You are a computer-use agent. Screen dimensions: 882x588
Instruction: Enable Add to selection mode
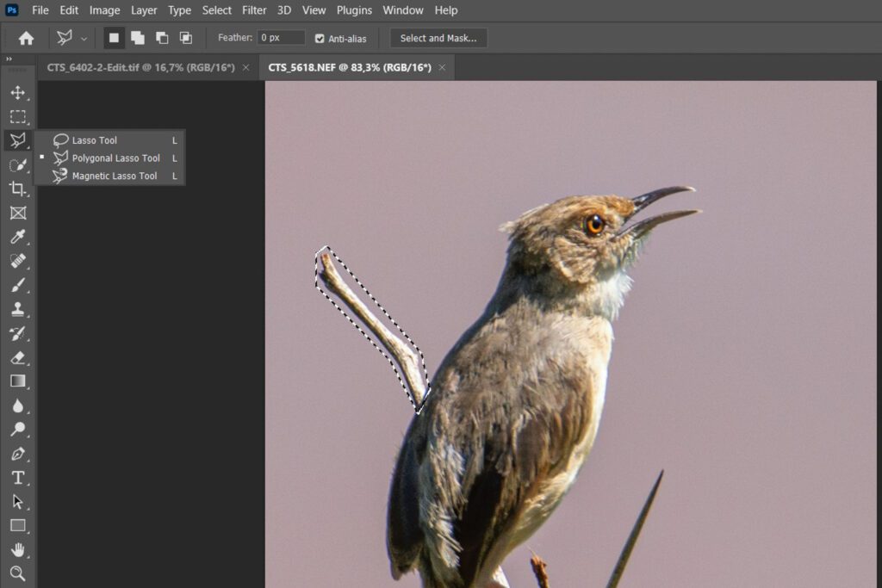tap(138, 38)
